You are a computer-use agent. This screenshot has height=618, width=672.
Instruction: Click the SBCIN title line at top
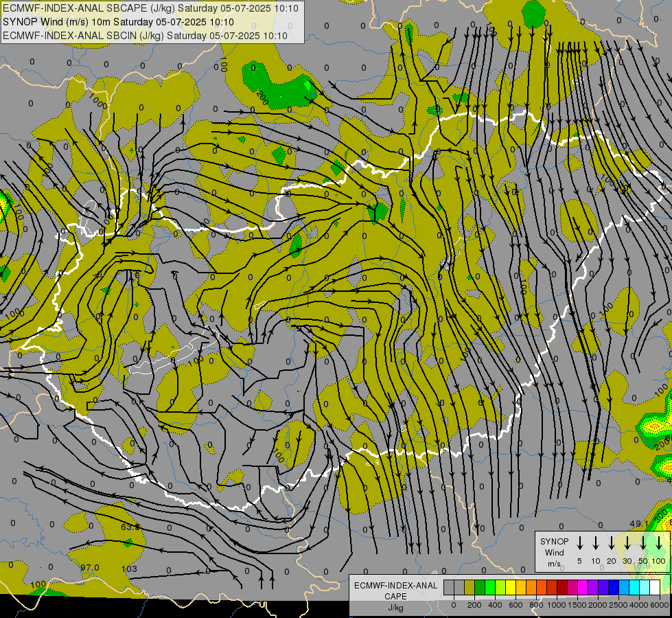click(145, 36)
